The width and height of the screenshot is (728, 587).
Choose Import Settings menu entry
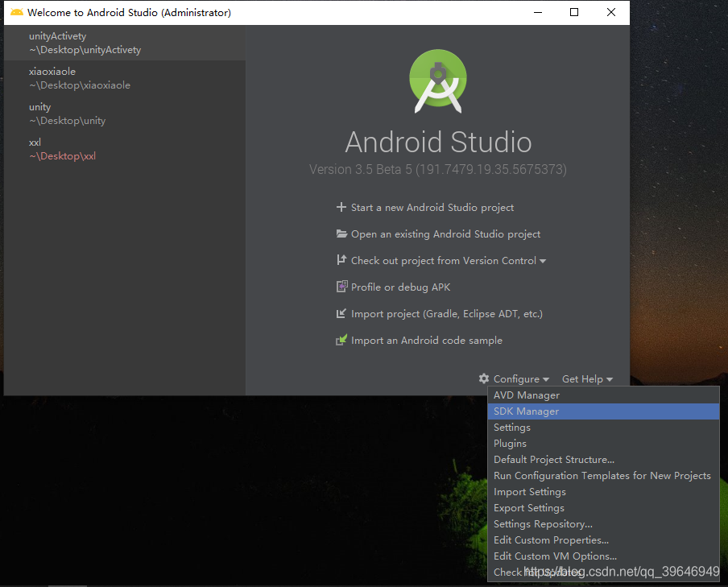click(x=603, y=492)
